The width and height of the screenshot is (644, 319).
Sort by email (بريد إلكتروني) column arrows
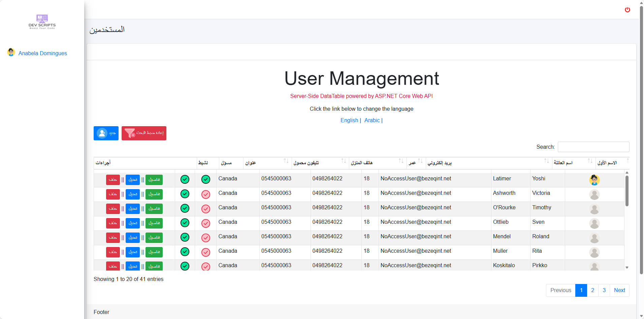coord(546,161)
